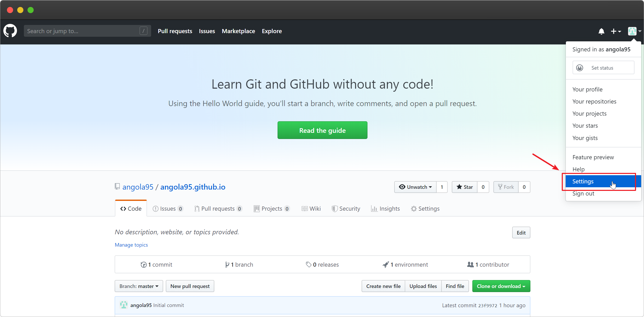
Task: Click the slash shortcut key icon
Action: 143,31
